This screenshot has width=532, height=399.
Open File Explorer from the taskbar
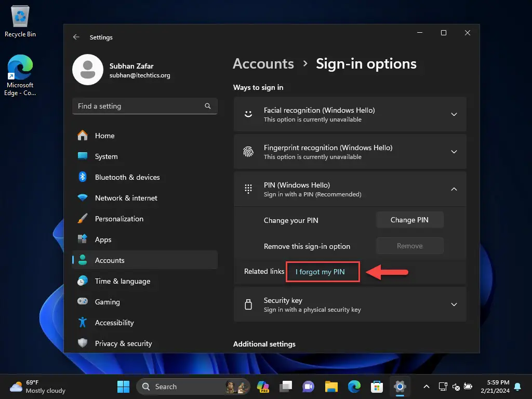coord(331,387)
